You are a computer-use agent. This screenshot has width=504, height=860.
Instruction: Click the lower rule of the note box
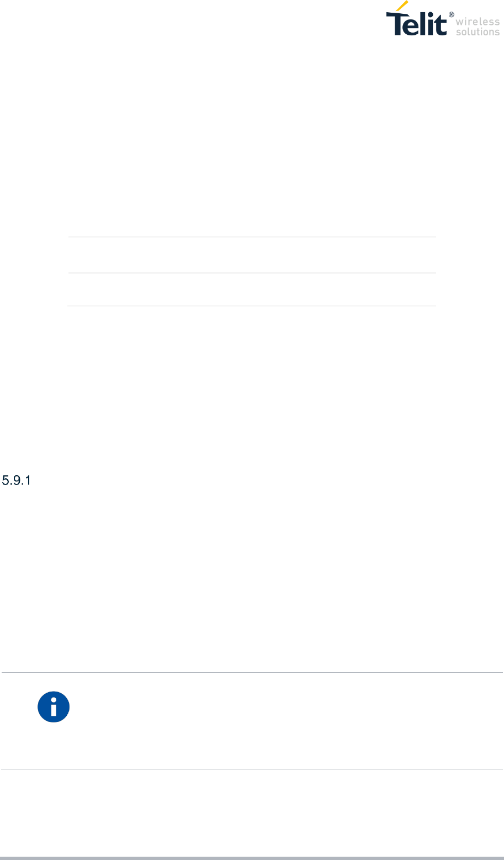(x=252, y=769)
